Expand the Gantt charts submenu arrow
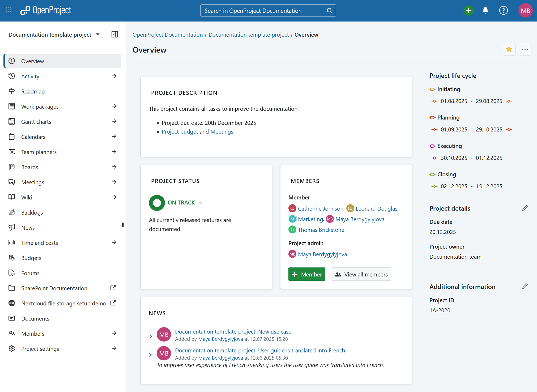This screenshot has width=537, height=392. pos(114,122)
